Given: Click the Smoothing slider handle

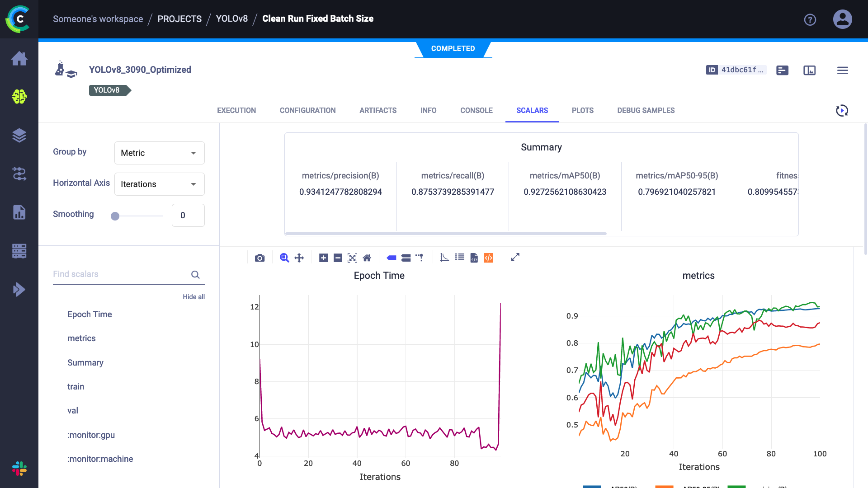Looking at the screenshot, I should [x=115, y=216].
